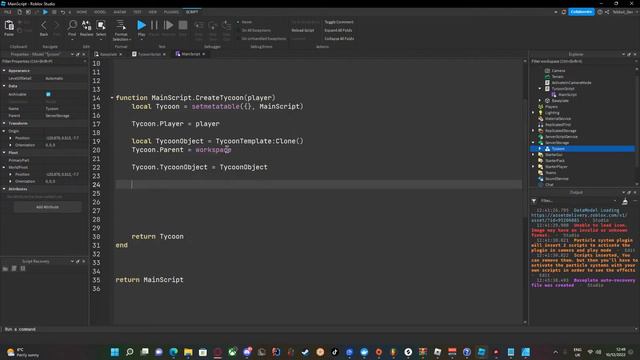Select ServerScriptService in Explorer

pos(561,137)
